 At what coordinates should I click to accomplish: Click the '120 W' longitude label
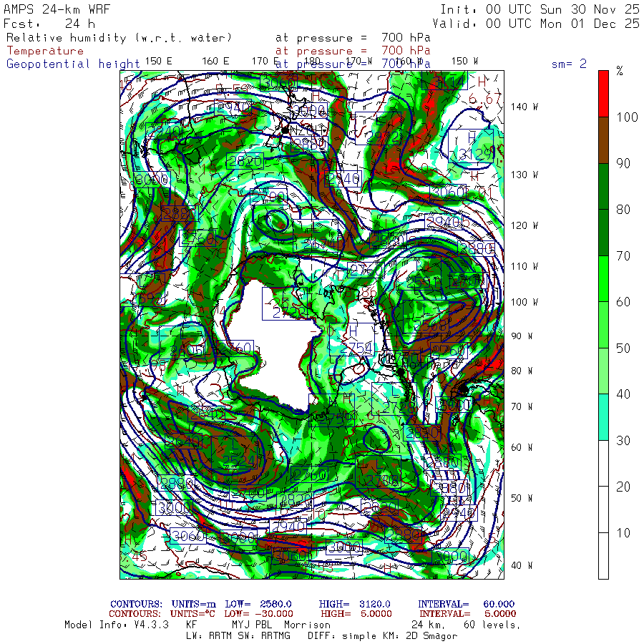click(x=525, y=225)
